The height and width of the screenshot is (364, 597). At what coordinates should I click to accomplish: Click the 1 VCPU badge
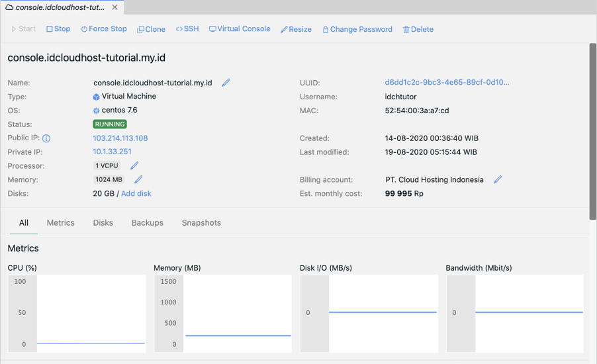pyautogui.click(x=107, y=165)
